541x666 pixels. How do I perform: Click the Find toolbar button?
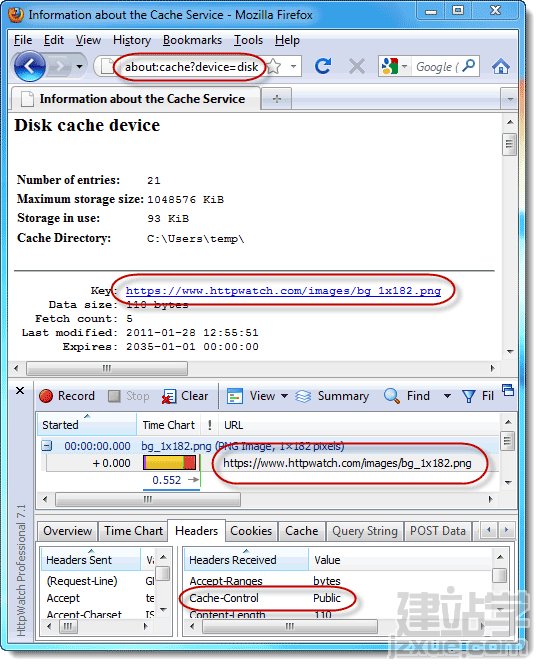407,396
